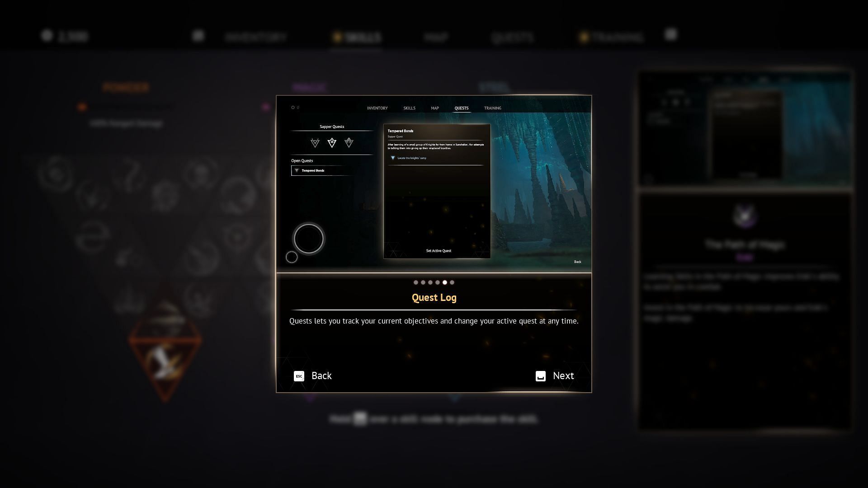Click the Inventory navigation icon
Screen dimensions: 868x488
[377, 108]
